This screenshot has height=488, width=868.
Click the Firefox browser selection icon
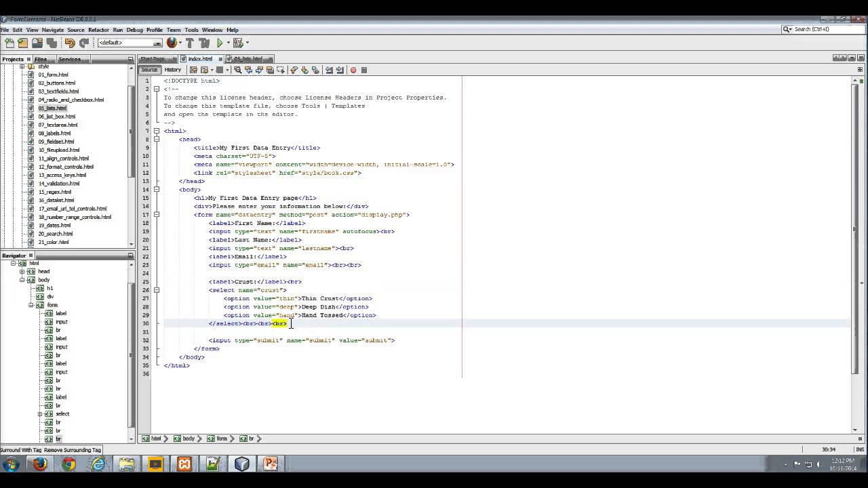(173, 43)
